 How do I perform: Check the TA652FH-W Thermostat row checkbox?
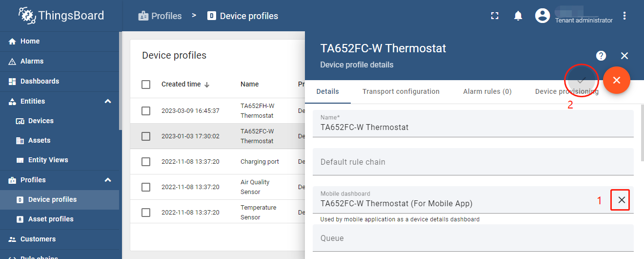click(146, 111)
